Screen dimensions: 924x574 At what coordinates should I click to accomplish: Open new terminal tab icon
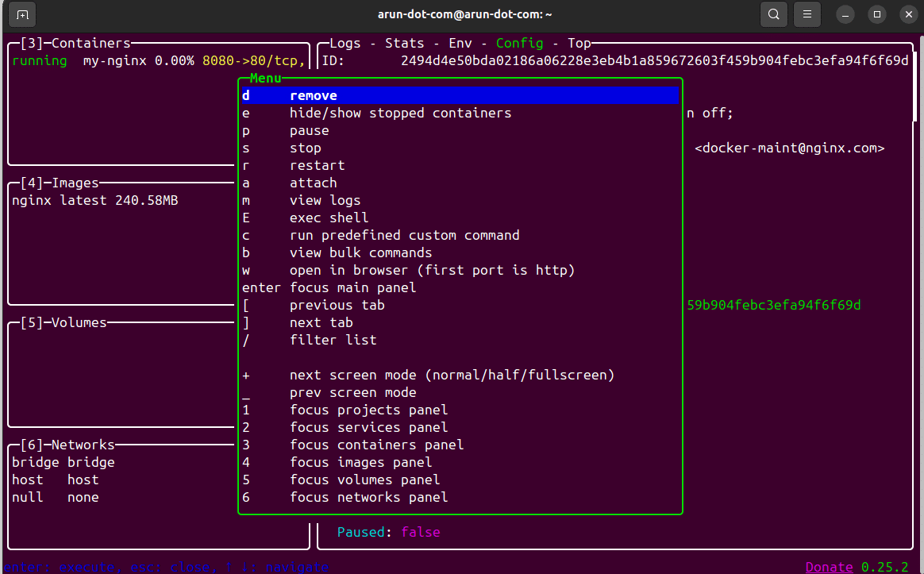pyautogui.click(x=22, y=15)
